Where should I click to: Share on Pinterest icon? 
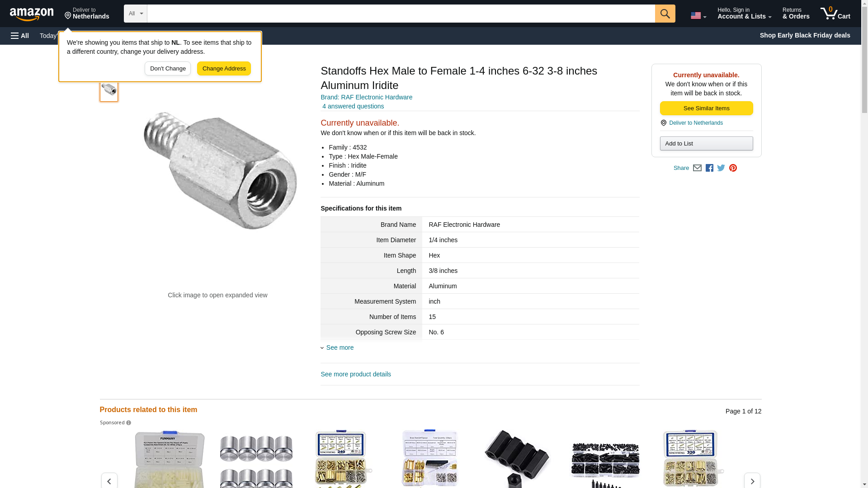point(733,168)
